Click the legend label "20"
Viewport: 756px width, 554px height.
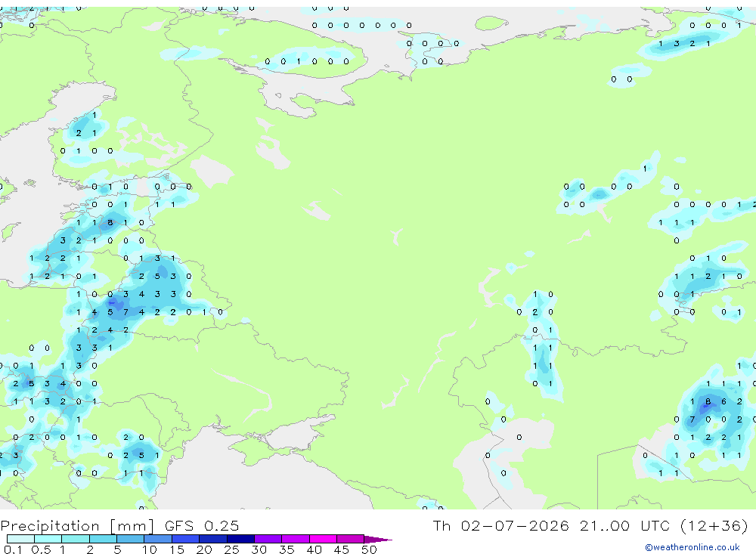point(204,549)
